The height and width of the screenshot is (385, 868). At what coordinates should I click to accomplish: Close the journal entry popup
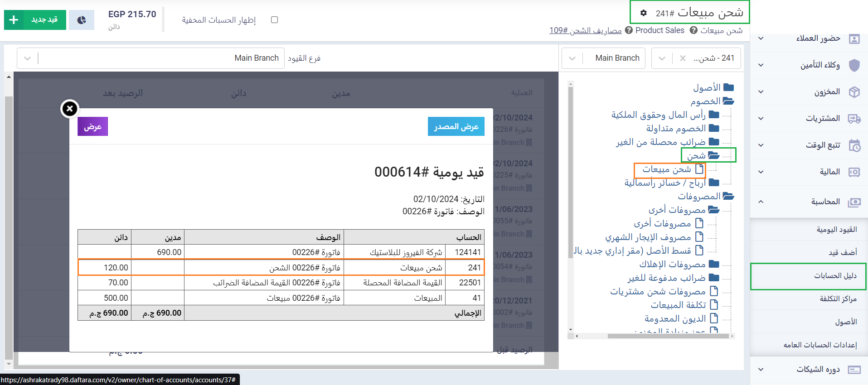[70, 109]
